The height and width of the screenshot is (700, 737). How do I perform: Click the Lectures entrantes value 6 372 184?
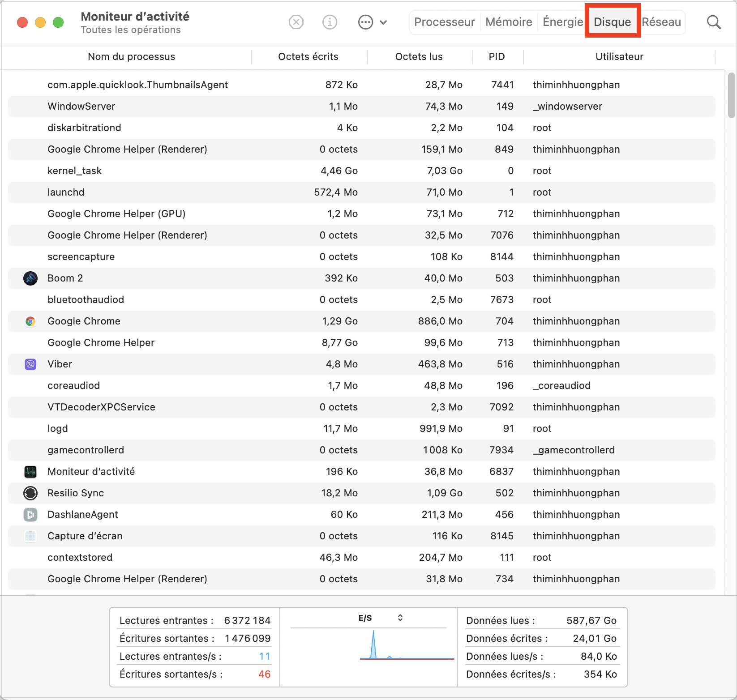[x=247, y=621]
